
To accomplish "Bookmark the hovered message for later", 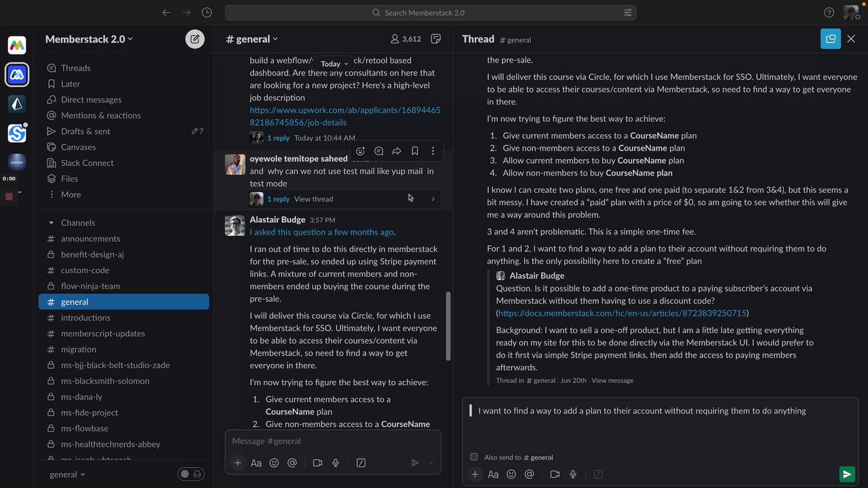I will click(x=415, y=151).
